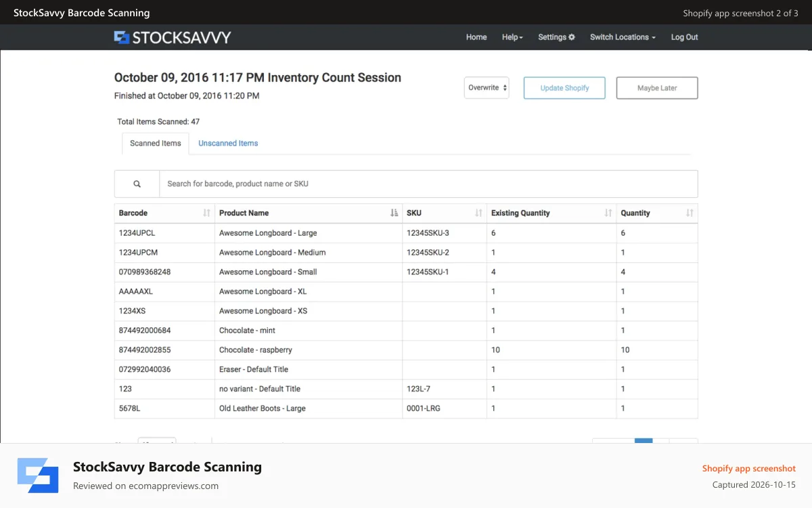Go to Home in navbar
Image resolution: width=812 pixels, height=508 pixels.
coord(476,37)
